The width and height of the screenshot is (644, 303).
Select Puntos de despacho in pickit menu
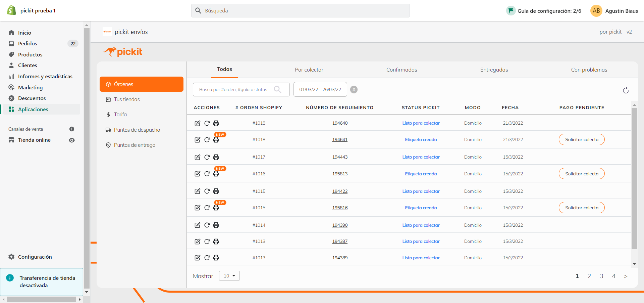[x=137, y=130]
